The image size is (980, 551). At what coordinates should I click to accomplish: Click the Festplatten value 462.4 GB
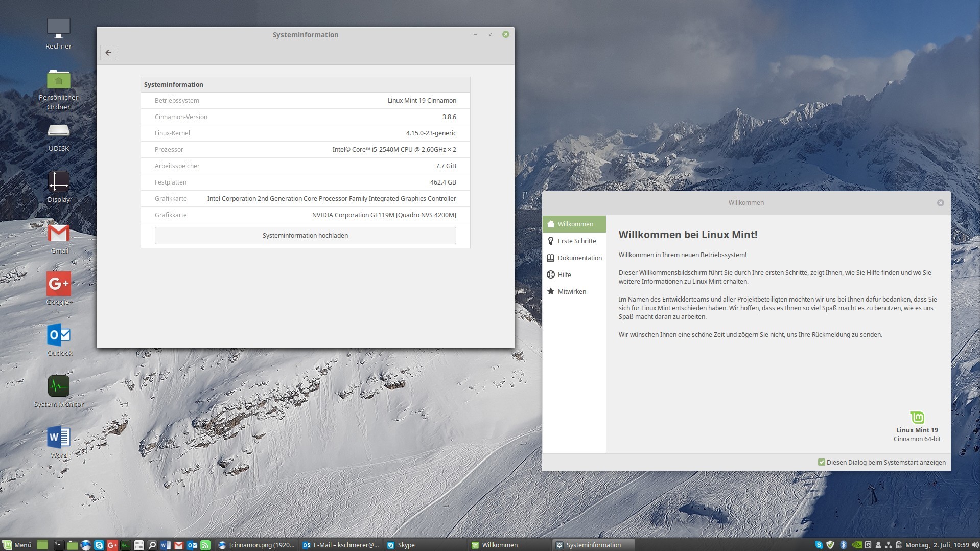[x=443, y=182]
